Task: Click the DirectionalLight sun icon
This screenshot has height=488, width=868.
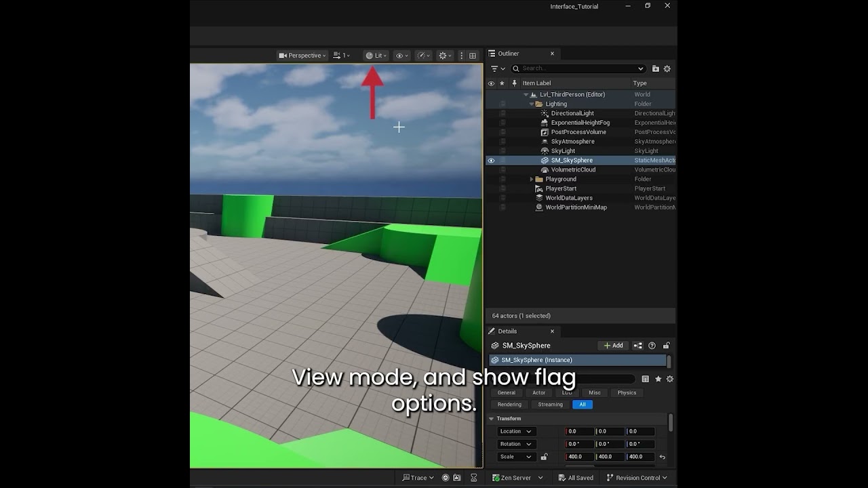Action: coord(545,113)
